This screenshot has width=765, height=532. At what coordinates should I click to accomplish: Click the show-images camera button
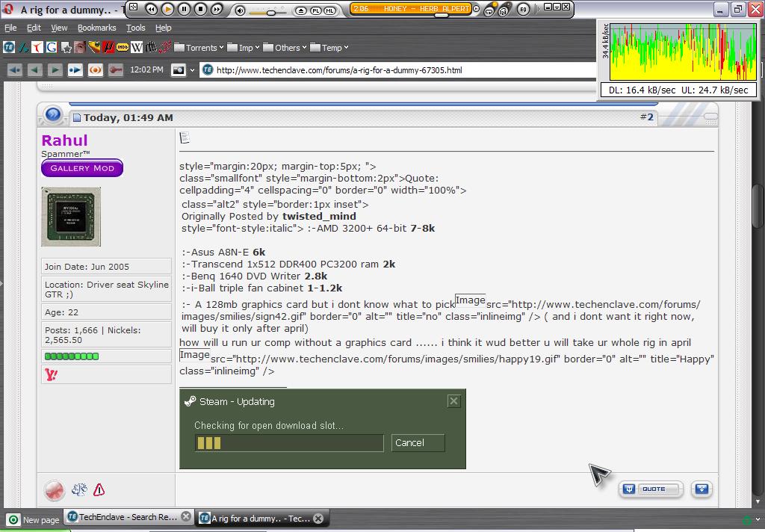[179, 69]
